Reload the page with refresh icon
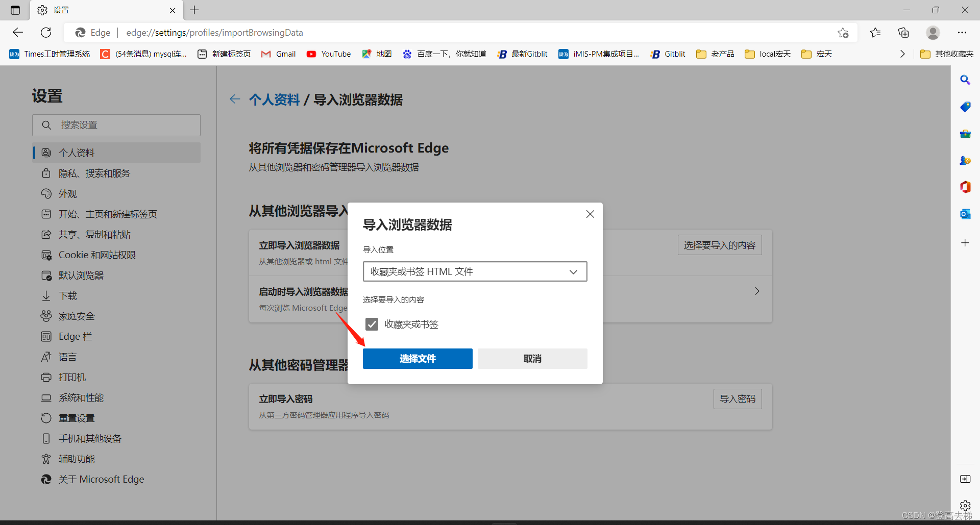This screenshot has height=525, width=980. [x=46, y=33]
